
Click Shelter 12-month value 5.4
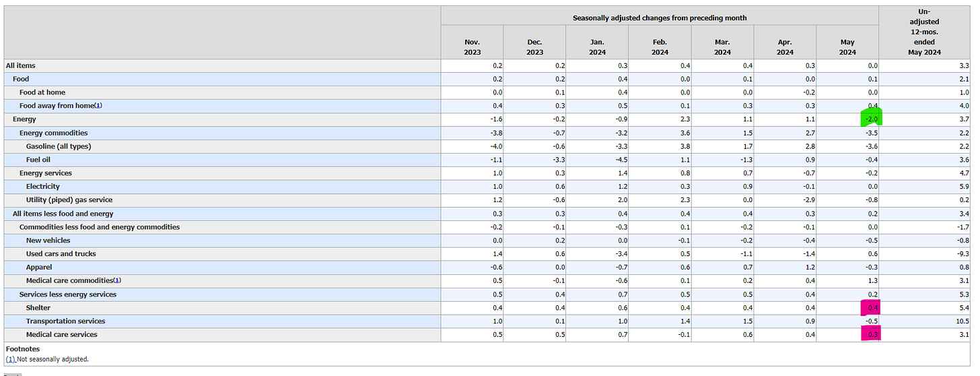coord(964,308)
